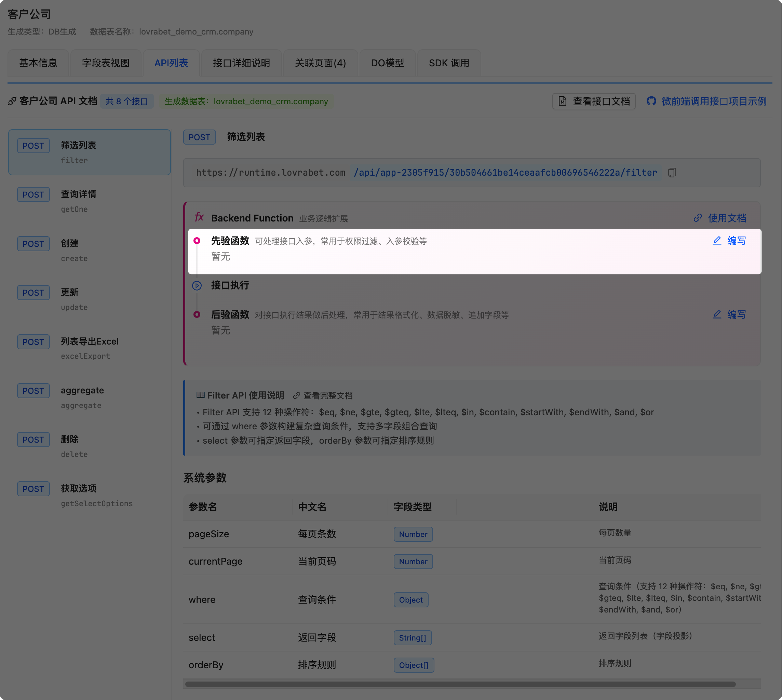782x700 pixels.
Task: Select the 列表导出Excel endpoint
Action: point(89,348)
